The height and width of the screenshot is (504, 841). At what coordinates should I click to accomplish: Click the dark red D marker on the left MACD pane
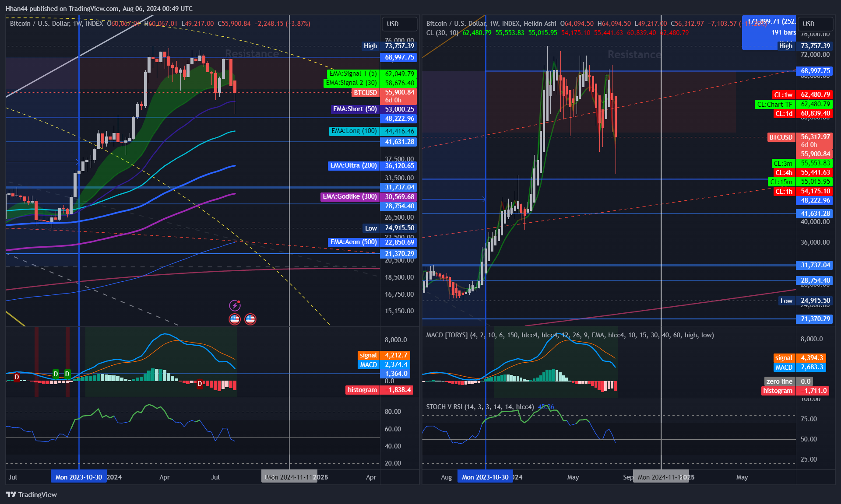[17, 377]
